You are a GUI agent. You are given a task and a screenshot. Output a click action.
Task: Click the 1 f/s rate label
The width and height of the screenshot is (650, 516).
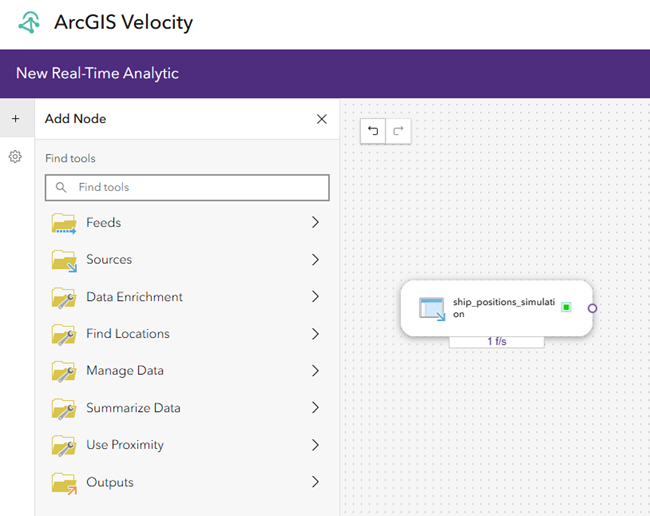tap(497, 342)
